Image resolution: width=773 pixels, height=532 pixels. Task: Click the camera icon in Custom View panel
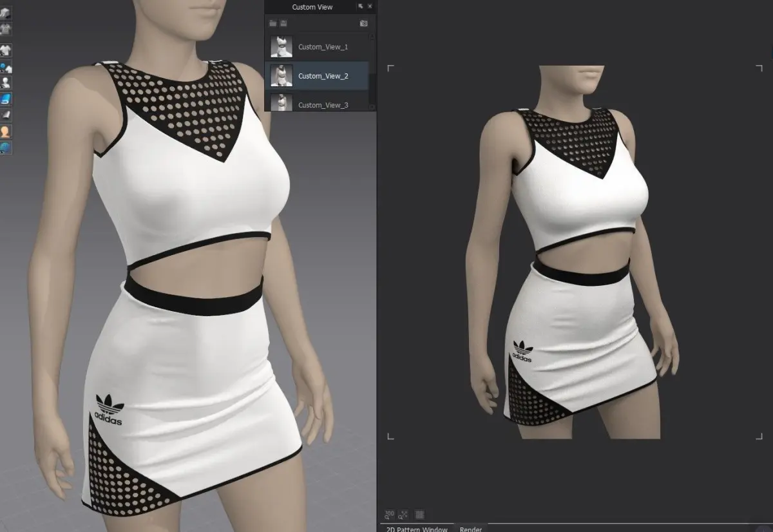click(x=363, y=23)
